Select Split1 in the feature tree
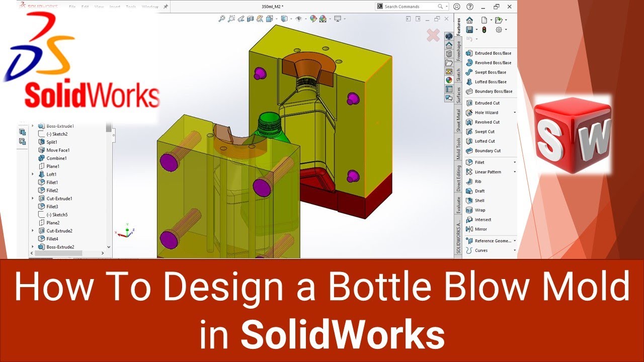The image size is (644, 362). [x=48, y=142]
